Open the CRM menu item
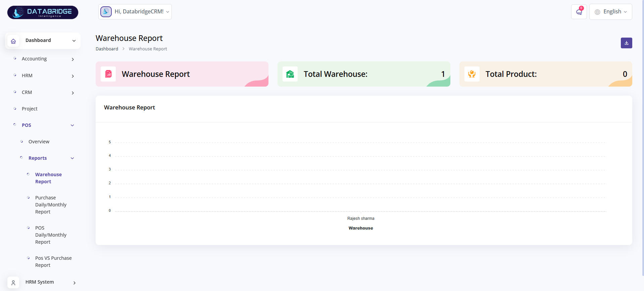The width and height of the screenshot is (644, 291). tap(27, 92)
